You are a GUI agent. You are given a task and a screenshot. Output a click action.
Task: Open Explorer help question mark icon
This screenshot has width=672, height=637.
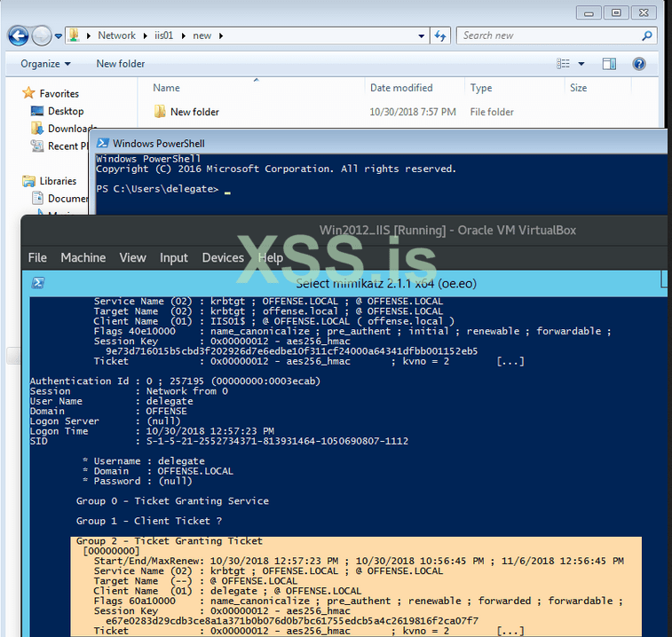pos(638,64)
